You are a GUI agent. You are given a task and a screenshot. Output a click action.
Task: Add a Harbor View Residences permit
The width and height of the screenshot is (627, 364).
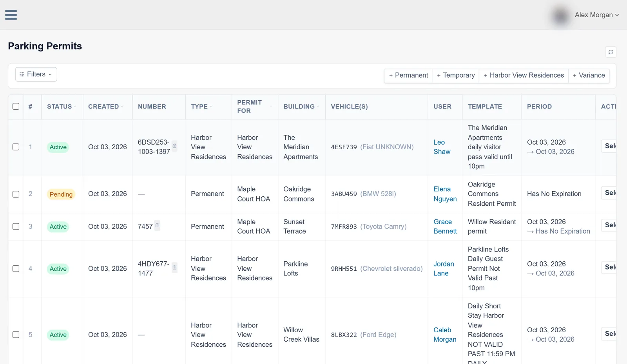(524, 75)
